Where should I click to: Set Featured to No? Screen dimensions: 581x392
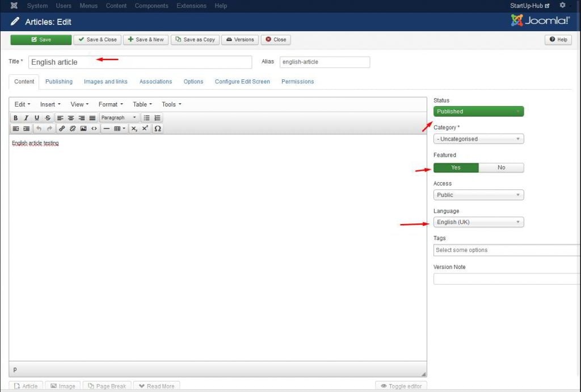(x=501, y=168)
